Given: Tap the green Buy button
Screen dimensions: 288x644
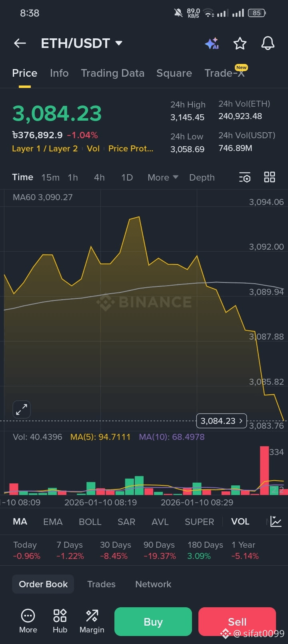Looking at the screenshot, I should [x=153, y=622].
